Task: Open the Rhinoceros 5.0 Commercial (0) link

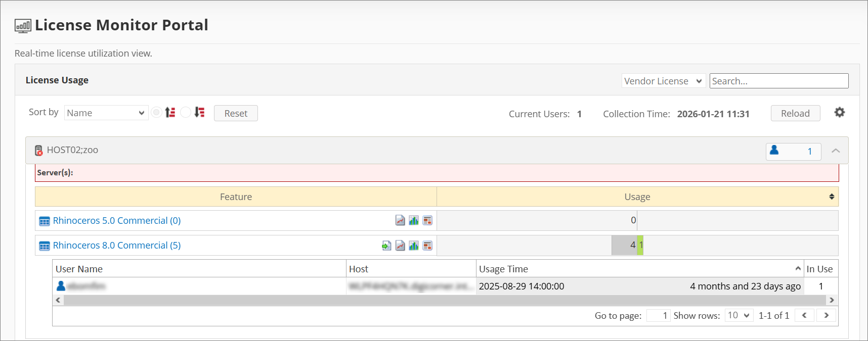Action: click(x=117, y=221)
